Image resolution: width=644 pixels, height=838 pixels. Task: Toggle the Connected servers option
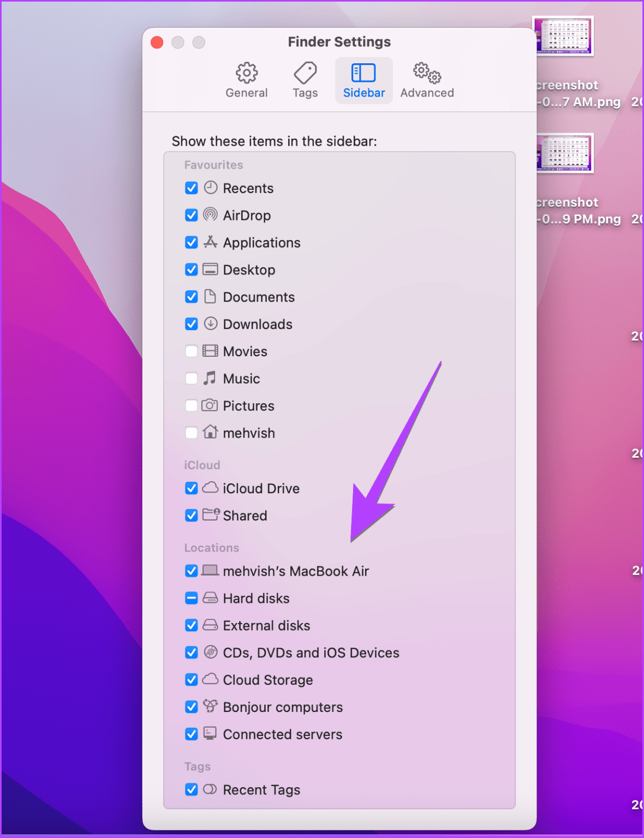[191, 734]
